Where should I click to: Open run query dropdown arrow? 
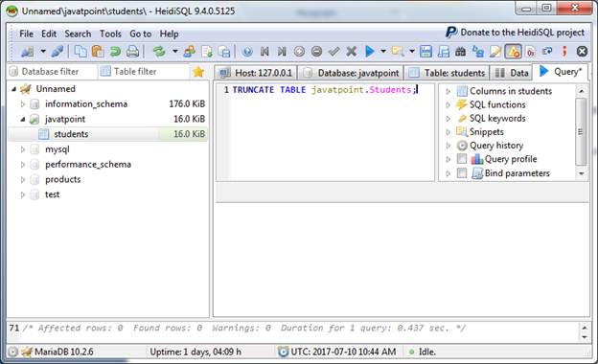(383, 51)
